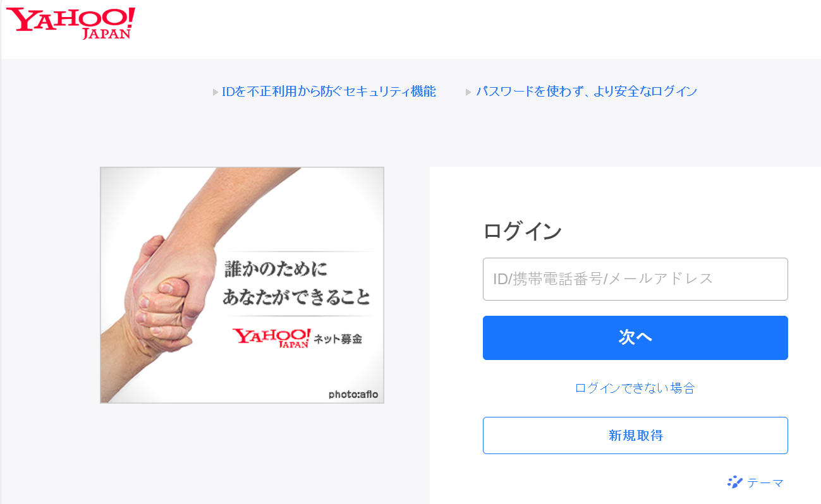Focus the ID/携帯電話番号/メールアドレス input field
821x504 pixels.
click(635, 279)
